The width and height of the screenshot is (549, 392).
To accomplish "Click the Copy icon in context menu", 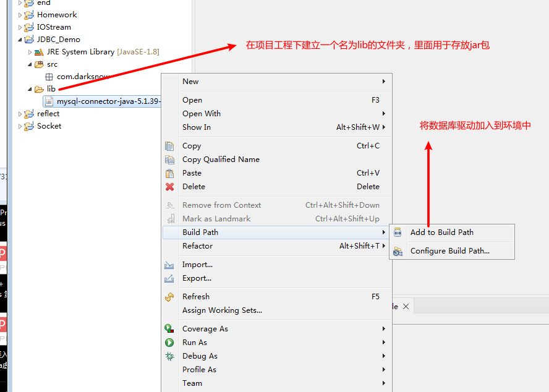I will pos(169,146).
